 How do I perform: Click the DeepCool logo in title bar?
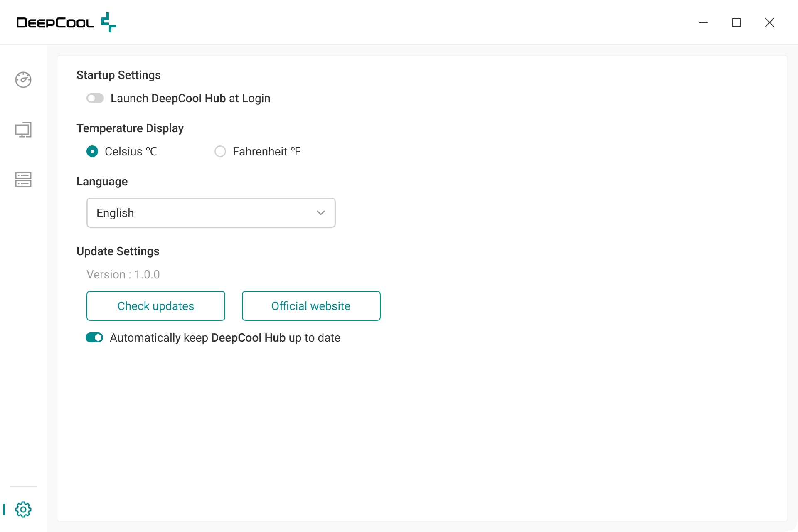[x=66, y=22]
